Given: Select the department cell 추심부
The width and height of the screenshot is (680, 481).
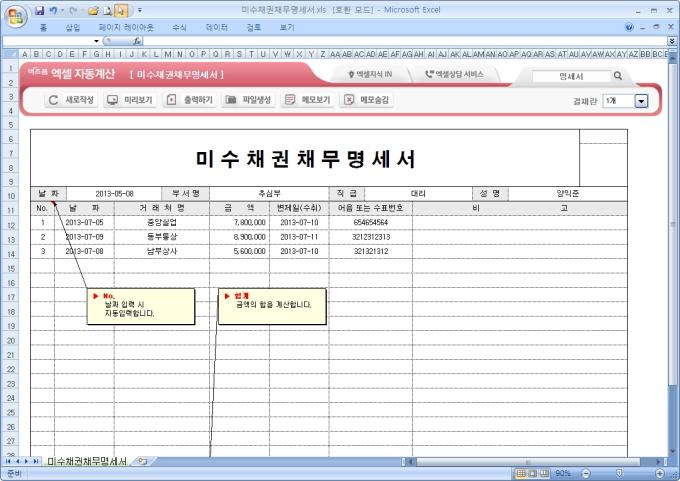Looking at the screenshot, I should point(269,193).
